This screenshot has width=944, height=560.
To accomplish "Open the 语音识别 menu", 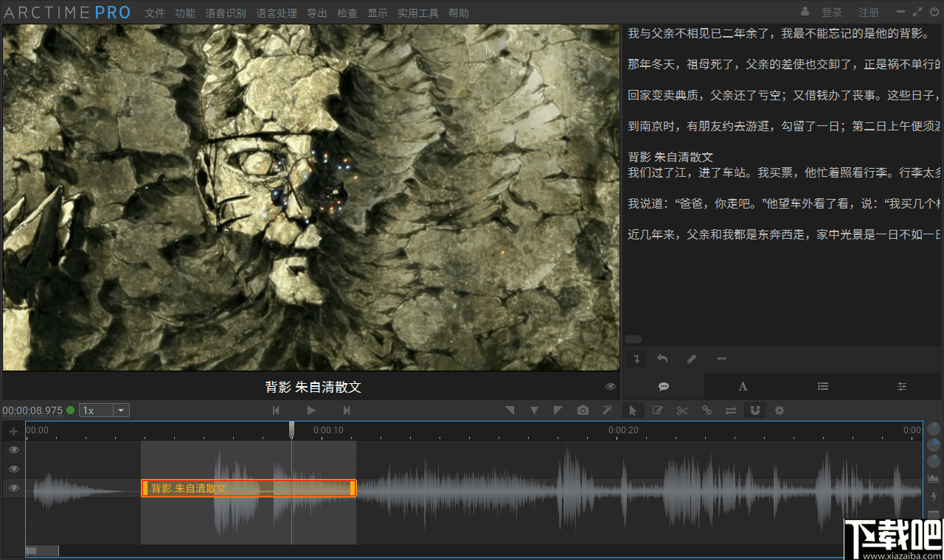I will click(x=226, y=13).
